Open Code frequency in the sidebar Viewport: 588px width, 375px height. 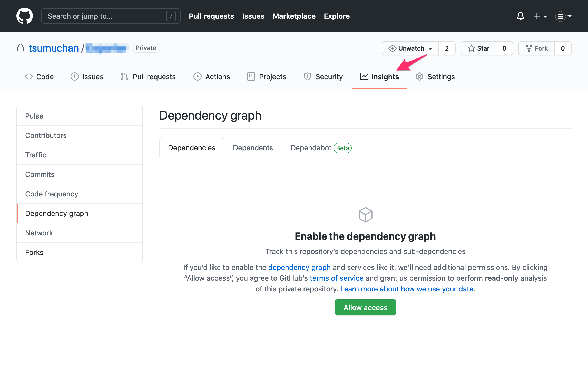[x=80, y=194]
